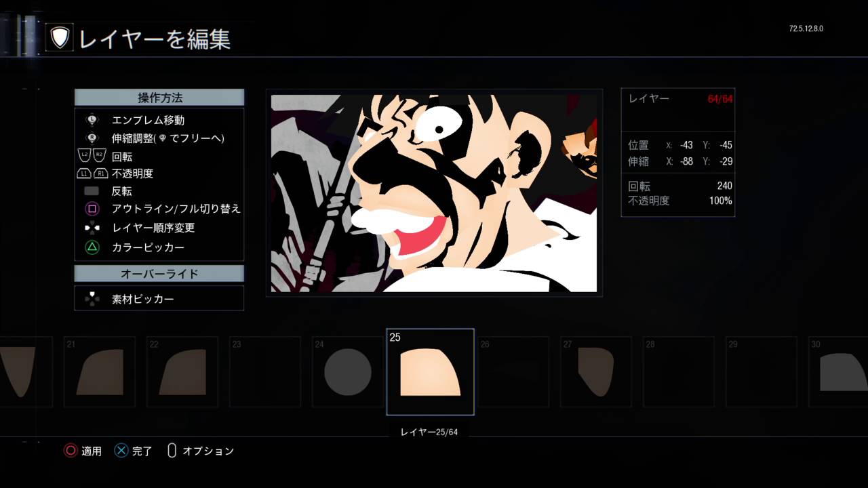This screenshot has width=868, height=488.
Task: Click the d-pad layer order icon
Action: (92, 228)
